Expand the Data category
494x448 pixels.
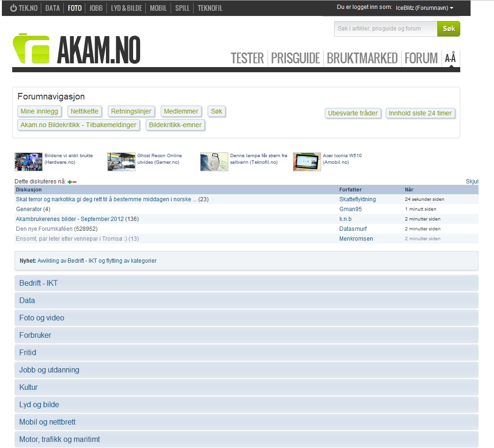coord(247,300)
